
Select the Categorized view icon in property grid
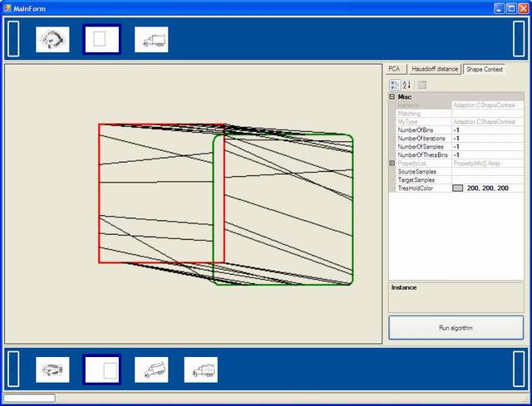click(x=395, y=85)
